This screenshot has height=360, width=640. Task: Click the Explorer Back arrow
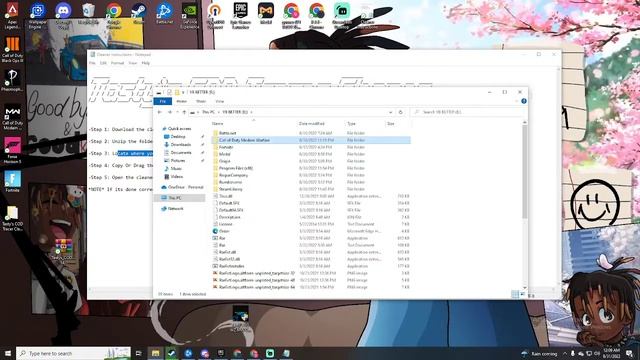[160, 112]
